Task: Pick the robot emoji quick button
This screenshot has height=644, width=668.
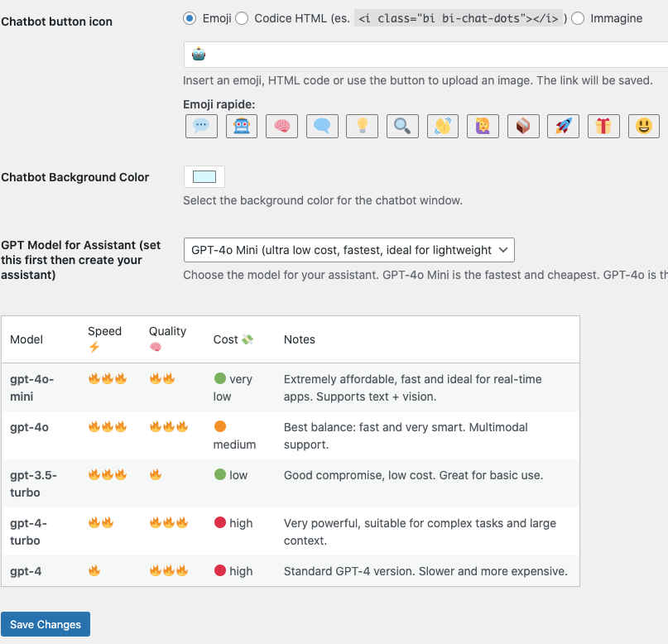Action: (x=242, y=126)
